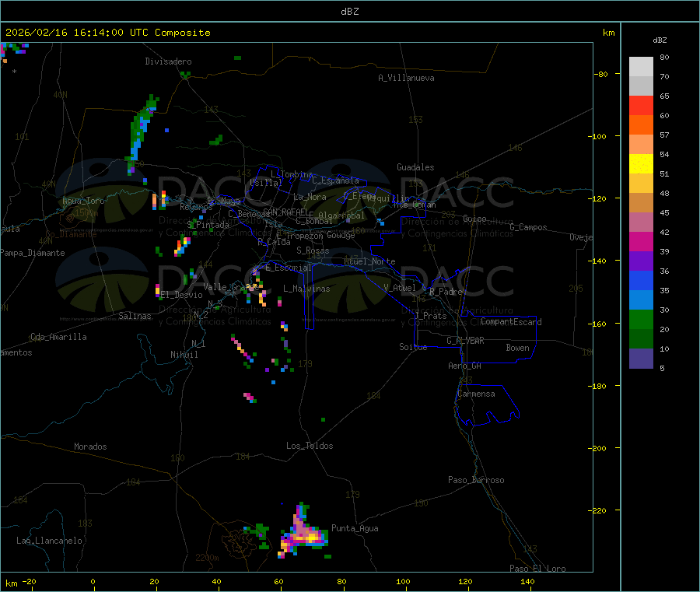700x592 pixels.
Task: Click the Pampa_Diamante map label
Action: [x=33, y=253]
